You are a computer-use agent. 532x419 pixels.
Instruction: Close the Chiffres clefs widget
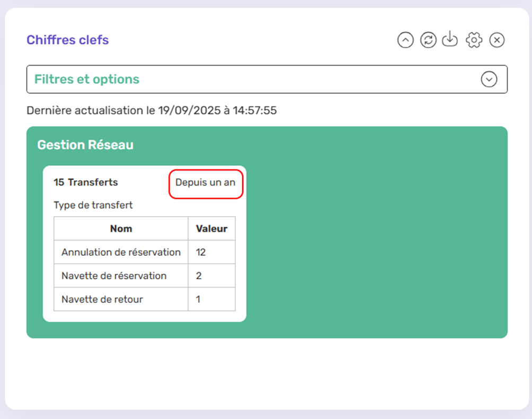496,40
